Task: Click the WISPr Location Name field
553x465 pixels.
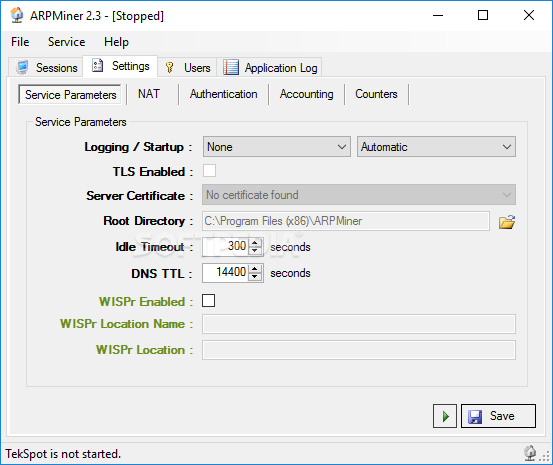Action: coord(359,324)
